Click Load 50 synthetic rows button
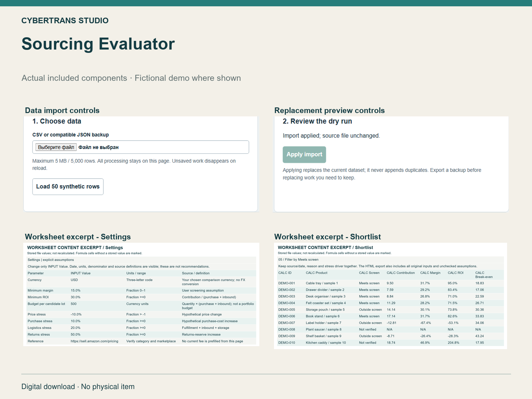The image size is (532, 399). click(x=68, y=187)
